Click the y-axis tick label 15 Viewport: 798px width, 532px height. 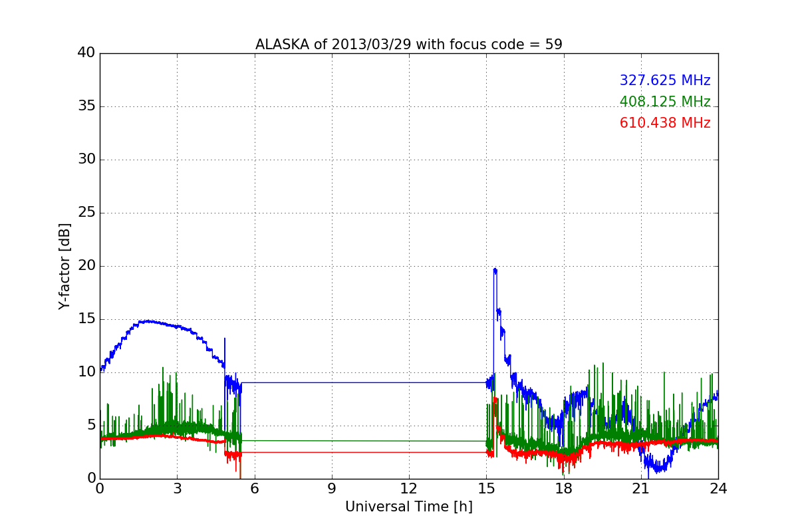86,319
